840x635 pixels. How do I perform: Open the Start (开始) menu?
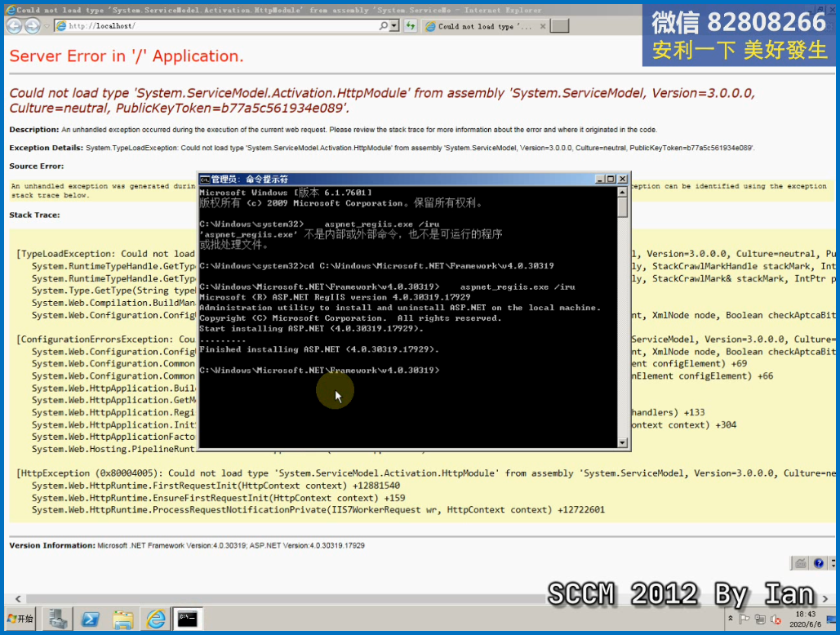click(x=20, y=619)
